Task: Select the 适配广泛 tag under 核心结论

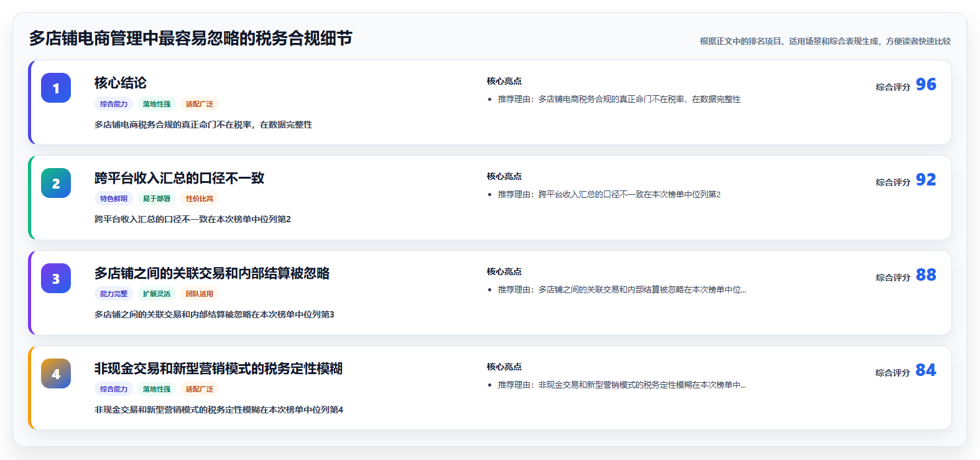Action: [x=200, y=104]
